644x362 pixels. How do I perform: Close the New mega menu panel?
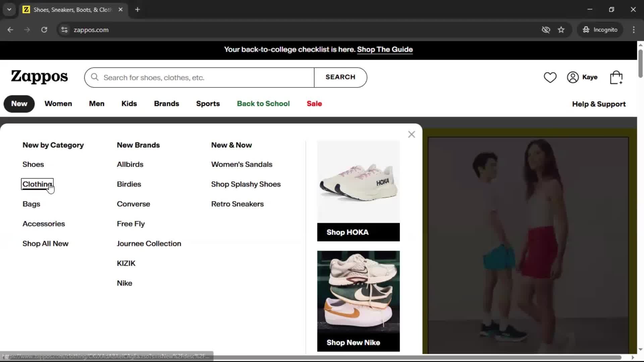[x=412, y=134]
